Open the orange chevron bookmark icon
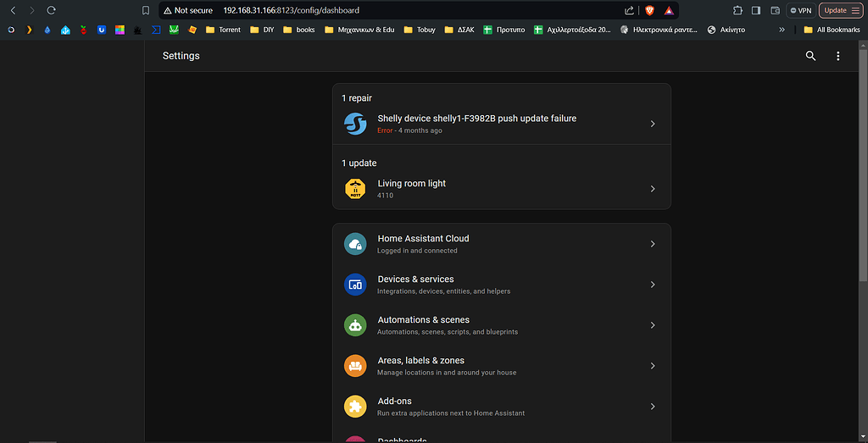This screenshot has height=443, width=868. click(30, 30)
